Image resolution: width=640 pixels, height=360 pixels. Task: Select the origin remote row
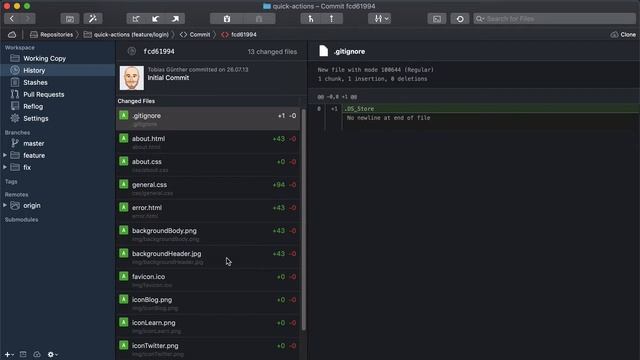tap(58, 205)
